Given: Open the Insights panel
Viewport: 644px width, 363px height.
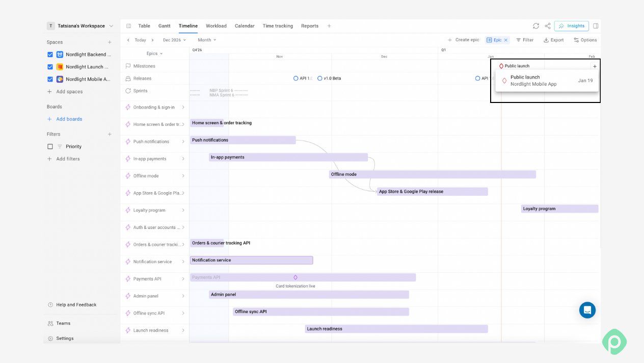Looking at the screenshot, I should pos(572,26).
